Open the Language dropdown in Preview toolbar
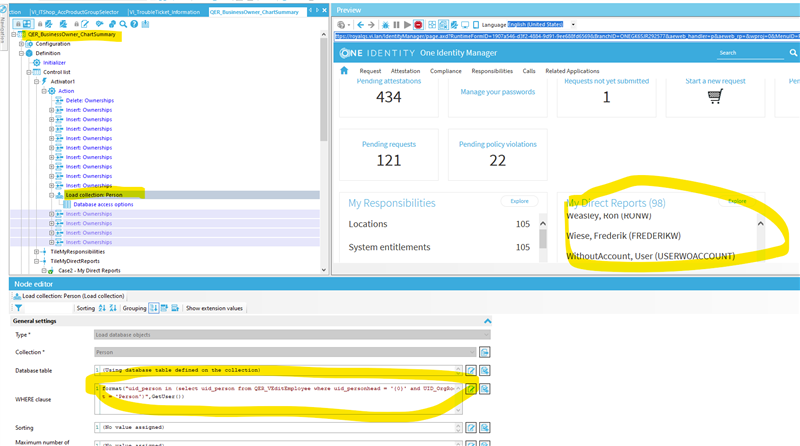The height and width of the screenshot is (446, 800). (573, 24)
